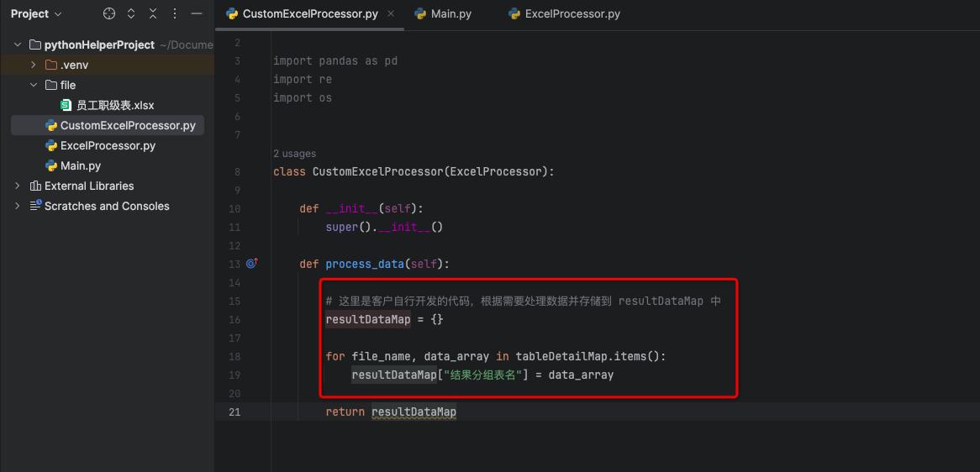Select Main.py in the project tree

point(81,165)
